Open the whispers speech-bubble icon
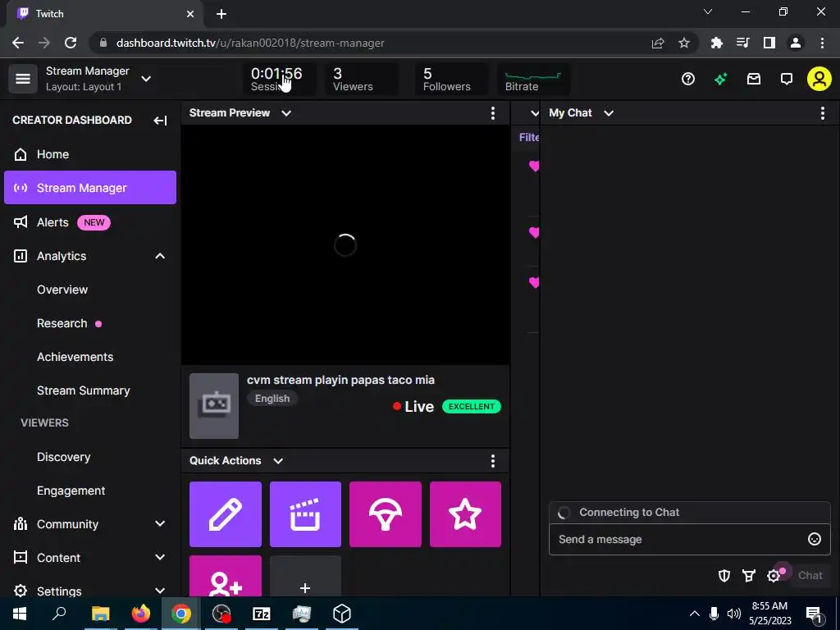This screenshot has width=840, height=630. pos(787,80)
